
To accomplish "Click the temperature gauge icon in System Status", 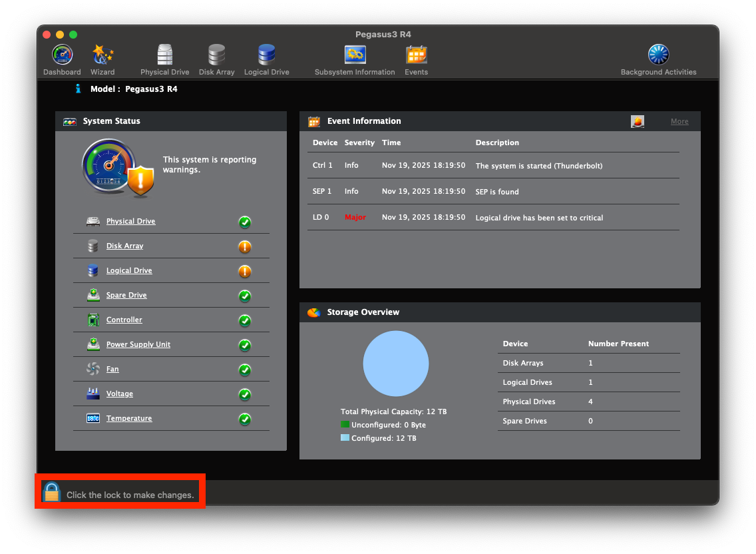I will tap(93, 418).
